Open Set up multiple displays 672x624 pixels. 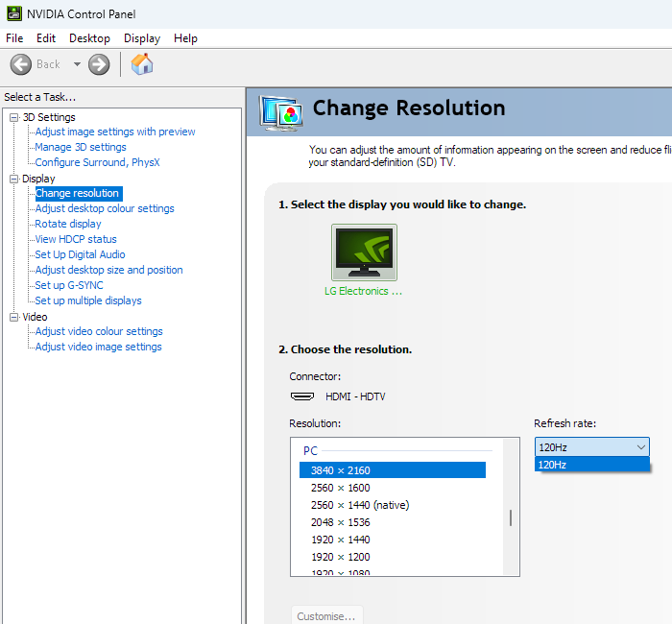pos(88,300)
